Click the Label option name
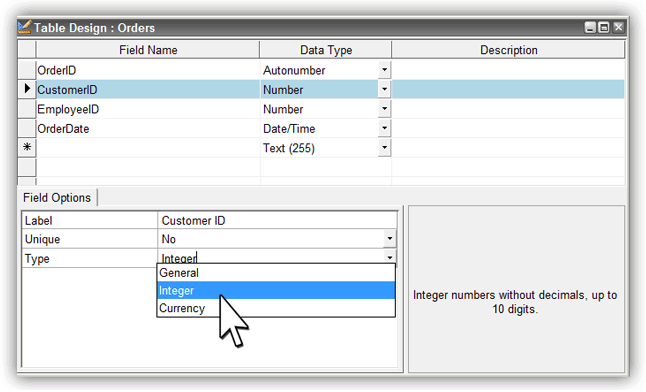Image resolution: width=646 pixels, height=392 pixels. tap(38, 221)
